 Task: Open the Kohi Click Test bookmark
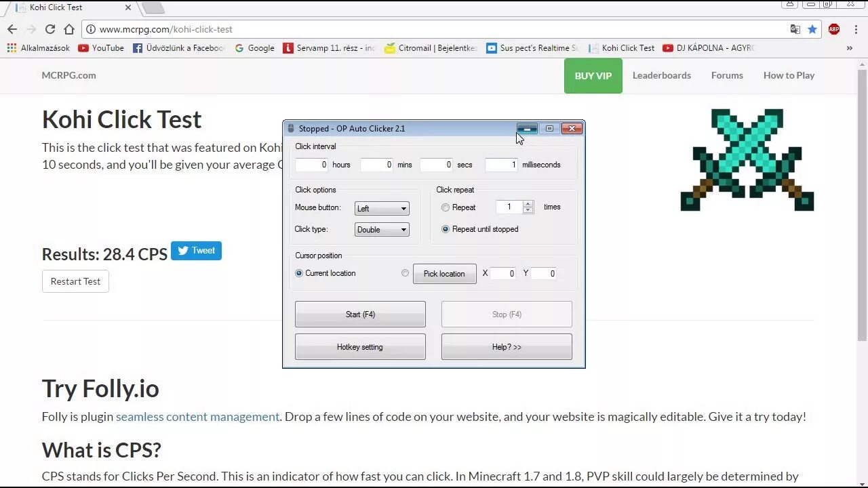tap(622, 48)
